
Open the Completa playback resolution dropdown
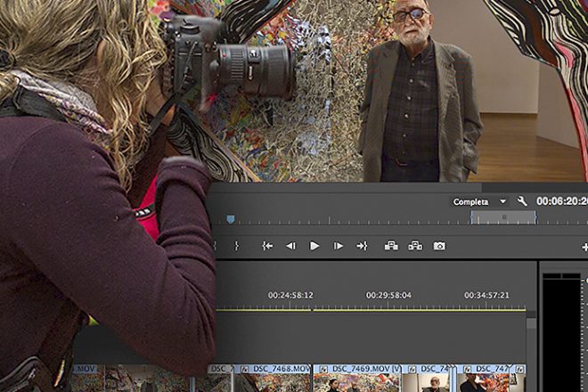[x=479, y=202]
